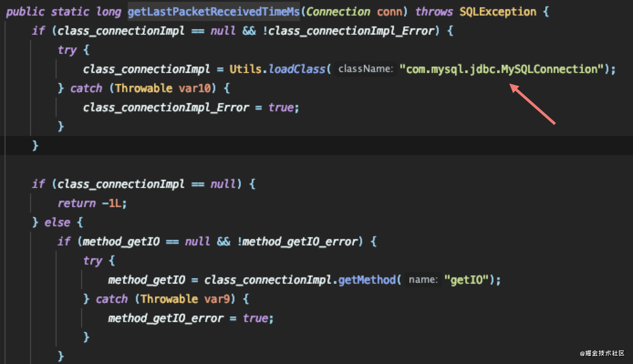Click the var10 exception variable
Image resolution: width=633 pixels, height=364 pixels.
click(196, 88)
